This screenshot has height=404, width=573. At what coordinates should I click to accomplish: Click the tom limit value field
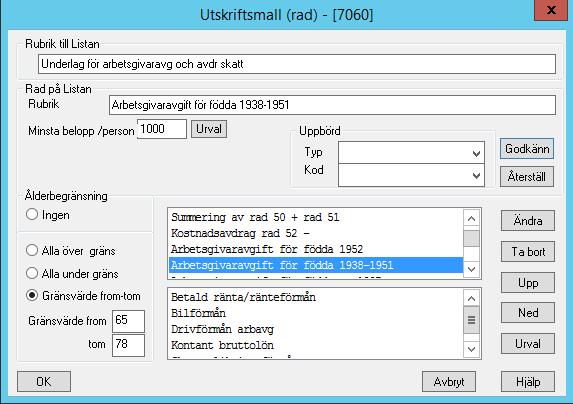128,345
